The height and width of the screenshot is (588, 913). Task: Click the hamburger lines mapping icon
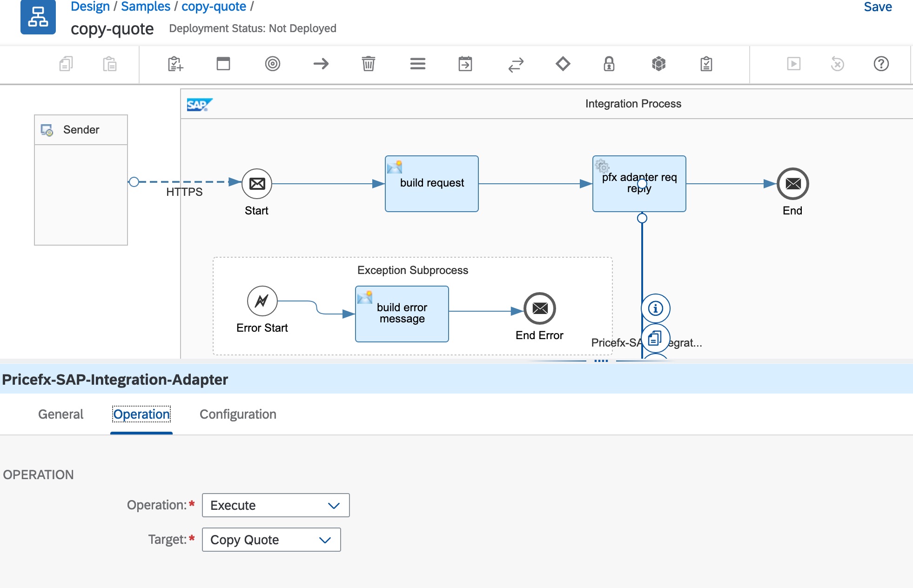click(x=417, y=64)
